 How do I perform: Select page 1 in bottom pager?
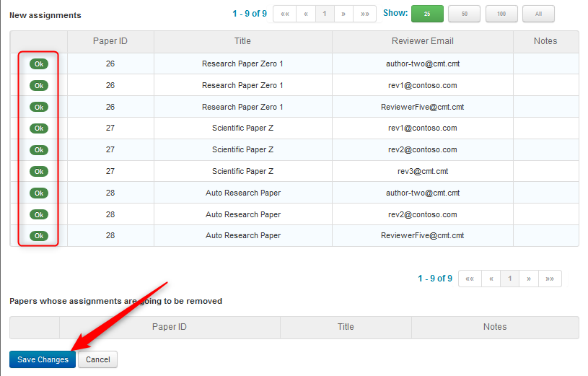[510, 279]
